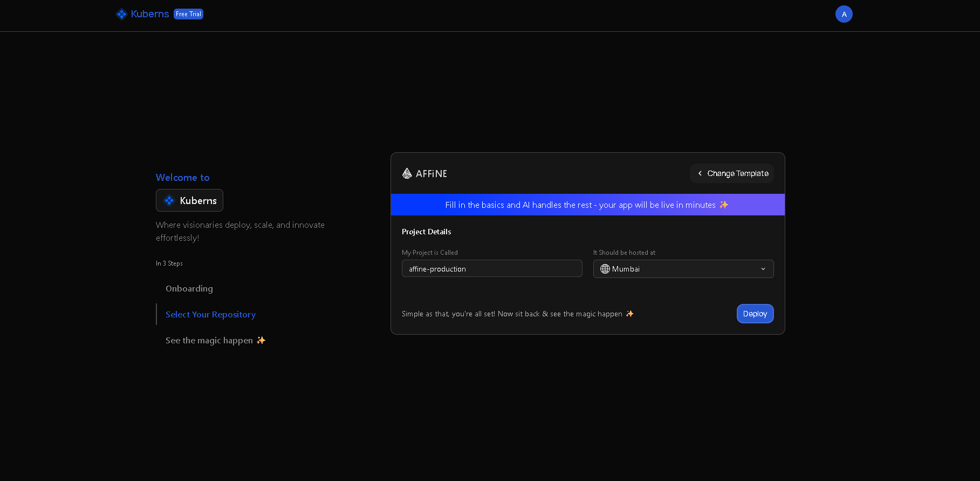Open the Mumbai hosting region dropdown
Screen dimensions: 980x481
(683, 269)
